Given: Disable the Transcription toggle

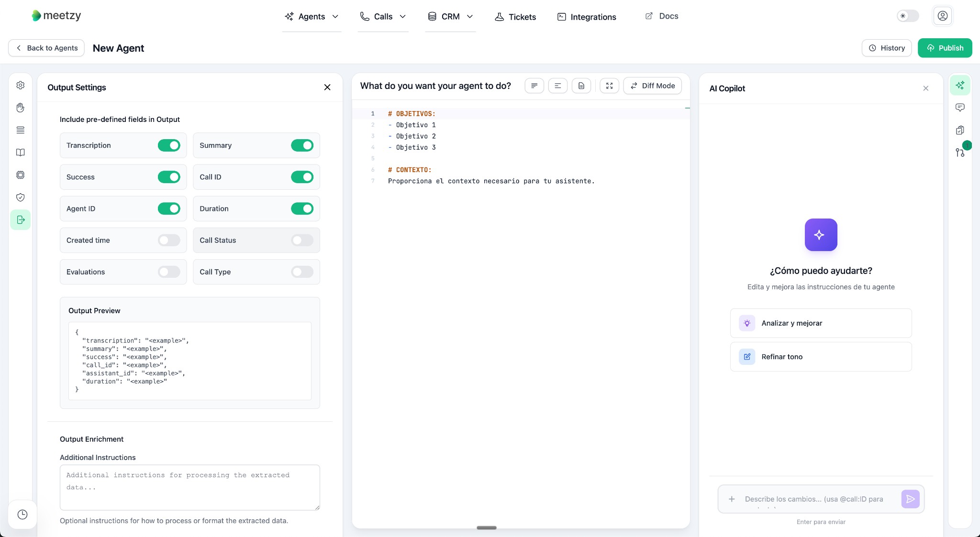Looking at the screenshot, I should [169, 145].
